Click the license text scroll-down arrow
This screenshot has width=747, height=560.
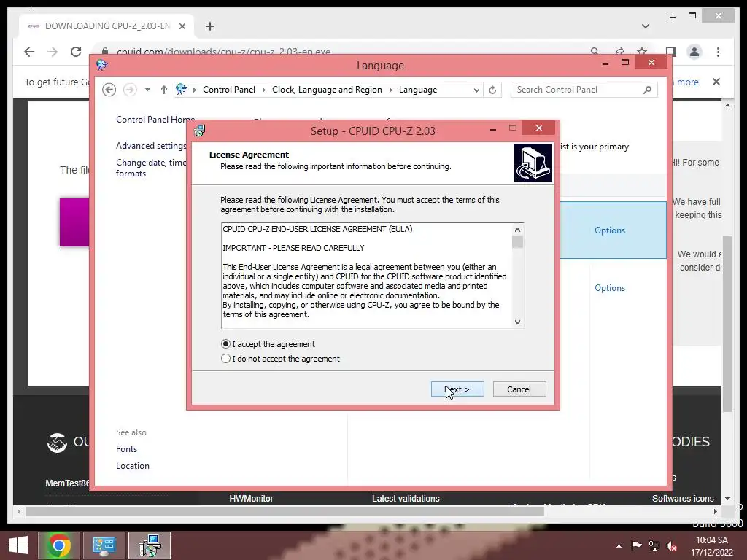517,322
